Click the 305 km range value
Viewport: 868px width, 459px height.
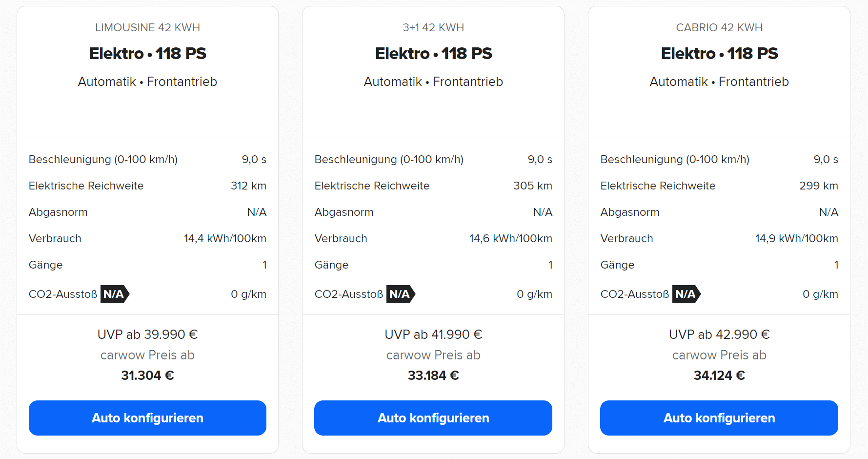(x=533, y=186)
